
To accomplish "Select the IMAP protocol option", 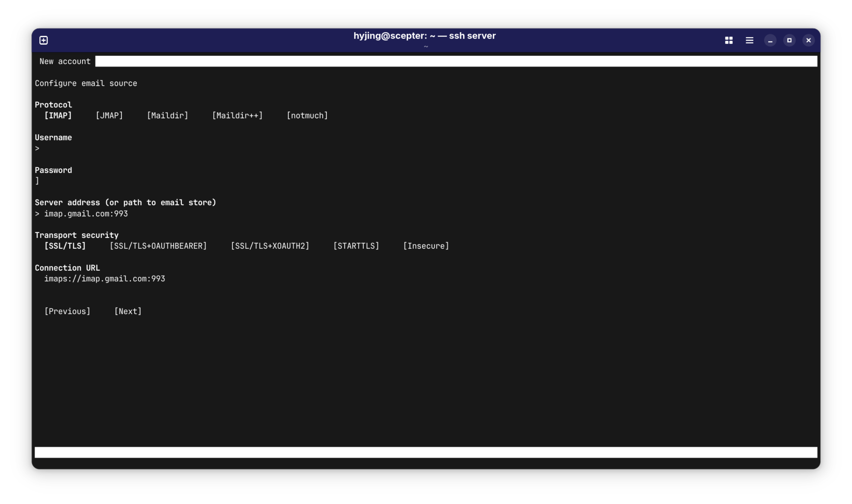I will 58,115.
